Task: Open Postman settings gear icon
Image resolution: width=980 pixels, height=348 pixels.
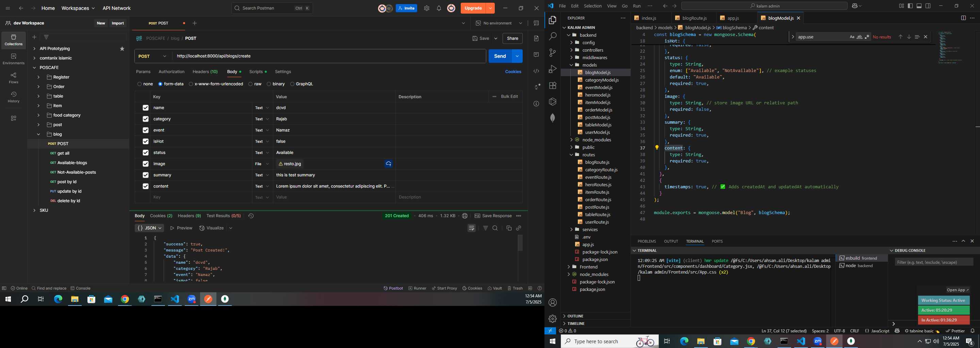Action: [x=426, y=8]
